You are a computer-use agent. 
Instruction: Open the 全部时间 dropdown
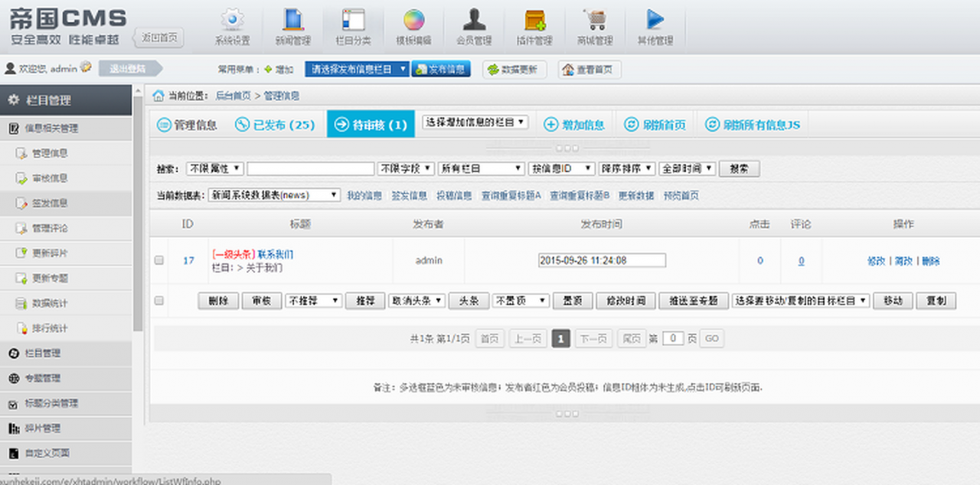688,168
